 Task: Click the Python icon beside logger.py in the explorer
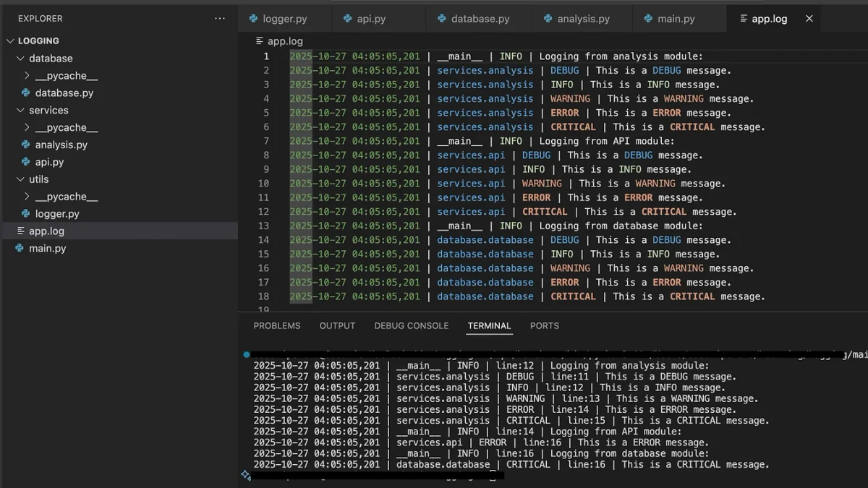click(26, 213)
